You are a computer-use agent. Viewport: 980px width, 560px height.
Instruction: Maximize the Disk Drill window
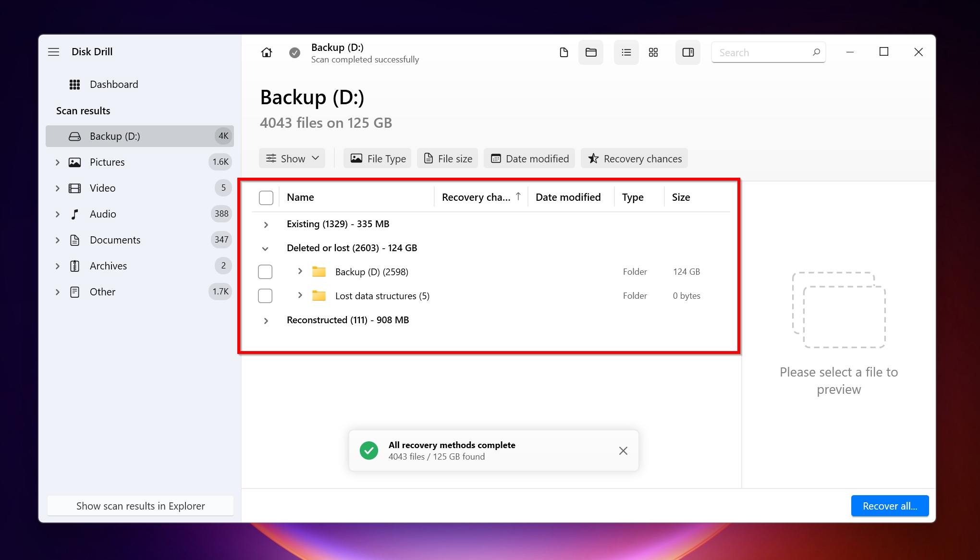pos(884,52)
